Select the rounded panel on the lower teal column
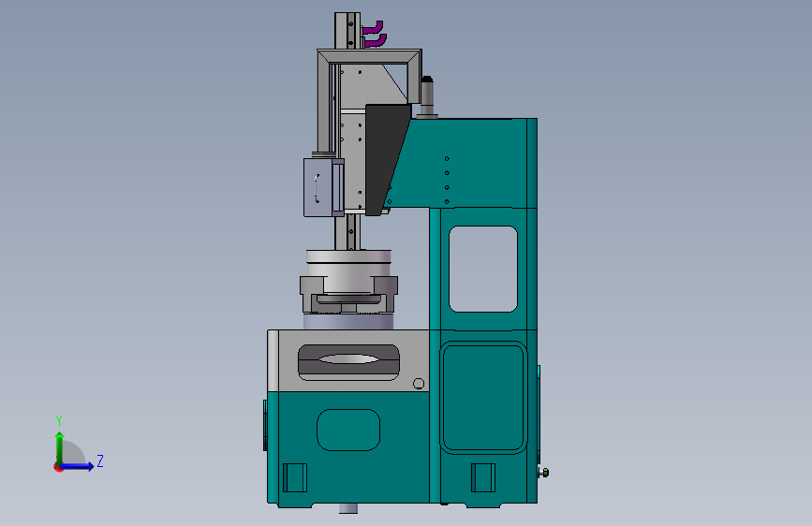Image resolution: width=812 pixels, height=526 pixels. (x=483, y=398)
